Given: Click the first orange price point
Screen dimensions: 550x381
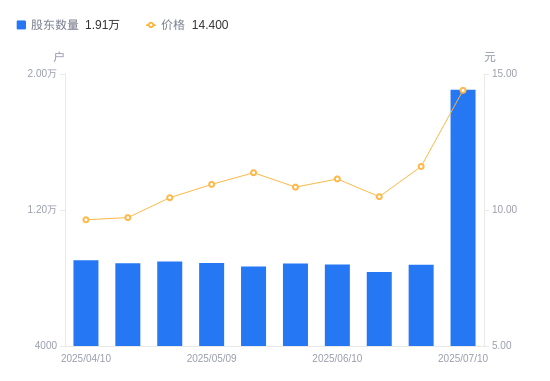Looking at the screenshot, I should click(x=86, y=220).
